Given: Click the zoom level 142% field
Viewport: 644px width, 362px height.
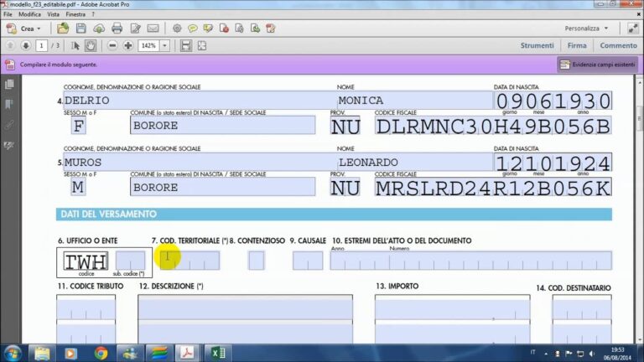Looking at the screenshot, I should point(148,45).
